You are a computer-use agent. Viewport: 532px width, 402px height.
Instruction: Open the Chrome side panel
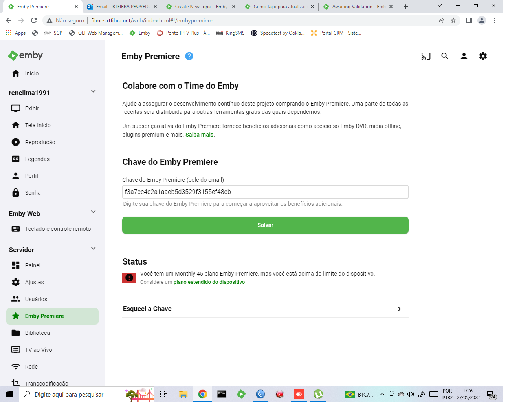pos(469,20)
